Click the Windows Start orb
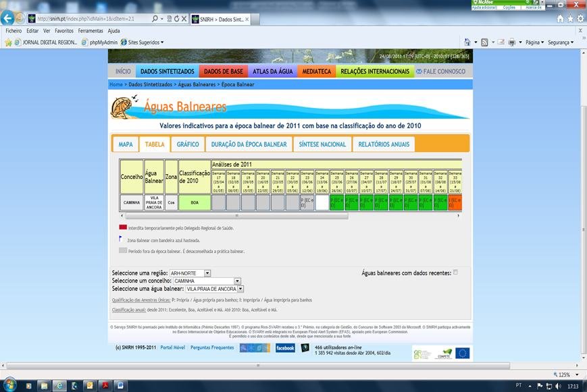Screen dimensions: 587x392 [x=9, y=385]
